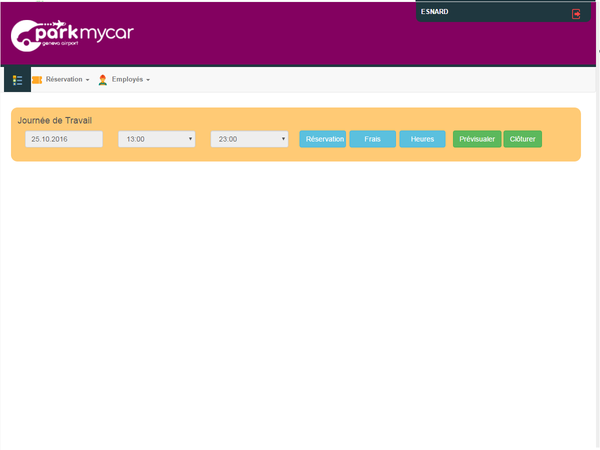The image size is (600, 450).
Task: Click the date field showing 25.10.2016
Action: [x=64, y=140]
